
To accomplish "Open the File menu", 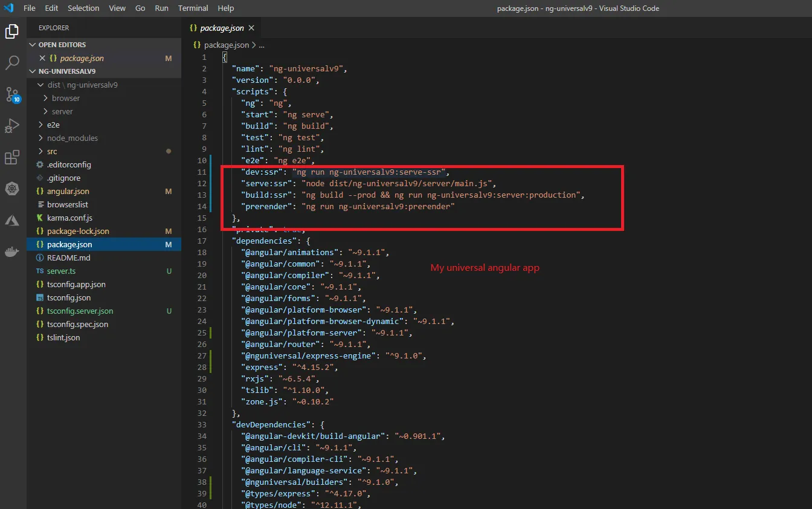I will 29,8.
